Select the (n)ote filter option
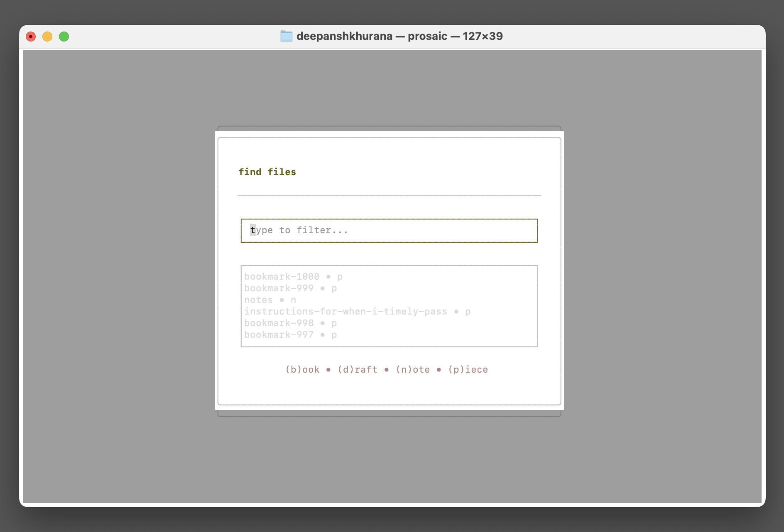784x532 pixels. (x=413, y=369)
